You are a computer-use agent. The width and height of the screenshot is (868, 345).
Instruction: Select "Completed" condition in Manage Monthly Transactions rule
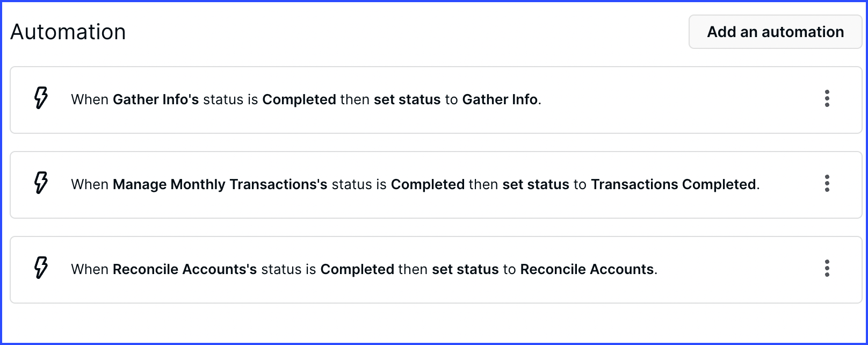pos(428,184)
